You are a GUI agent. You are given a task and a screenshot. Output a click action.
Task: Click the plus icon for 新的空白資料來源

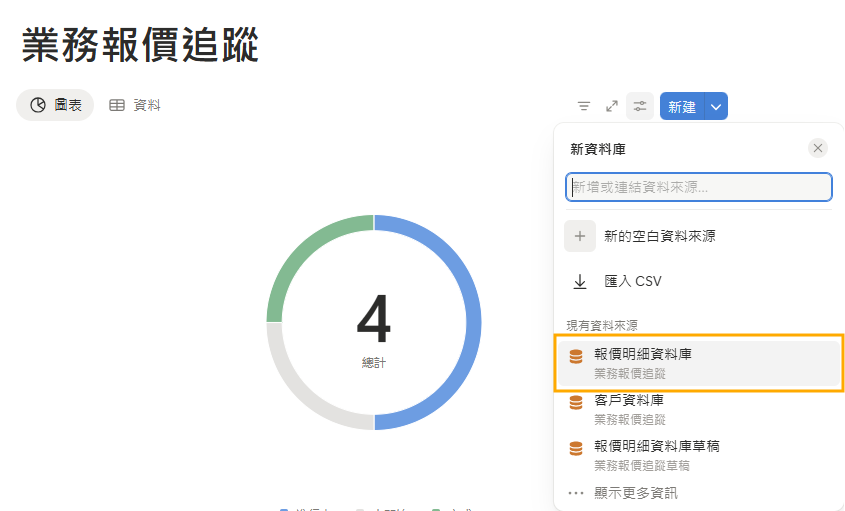point(580,236)
